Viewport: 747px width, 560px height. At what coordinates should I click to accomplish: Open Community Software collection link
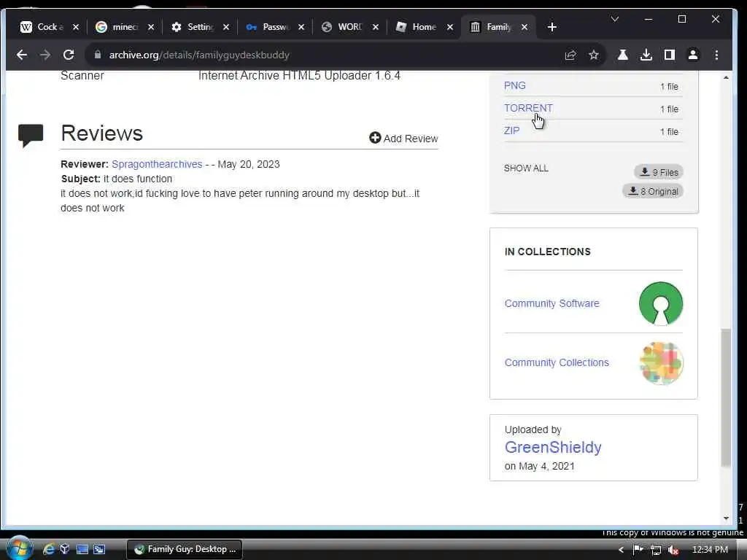click(x=551, y=303)
